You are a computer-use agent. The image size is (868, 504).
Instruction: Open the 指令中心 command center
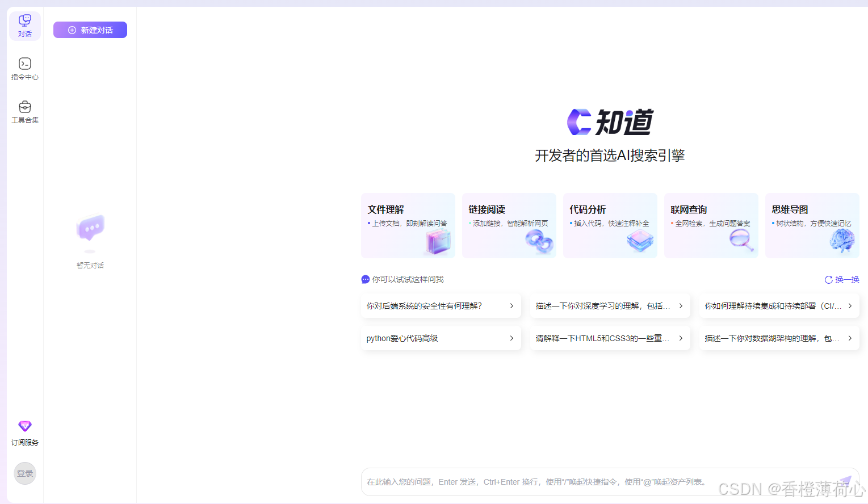click(x=25, y=69)
